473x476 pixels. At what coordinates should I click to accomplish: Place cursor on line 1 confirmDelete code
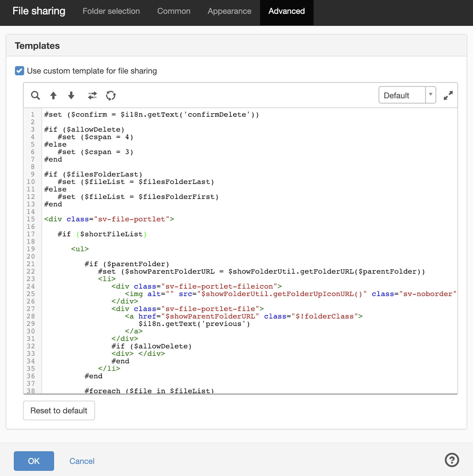click(152, 114)
